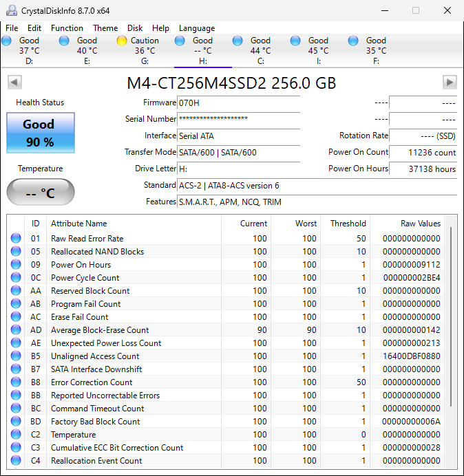This screenshot has height=476, width=464.
Task: Click the M4-CT256M4SSD2 256.0 GB drive title
Action: (231, 83)
